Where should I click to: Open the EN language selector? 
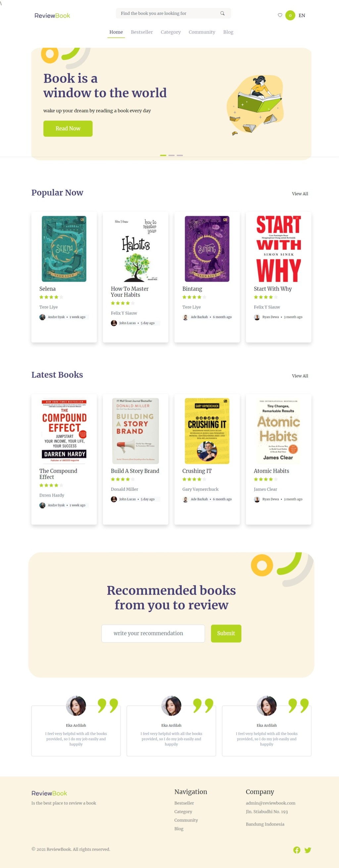point(302,16)
